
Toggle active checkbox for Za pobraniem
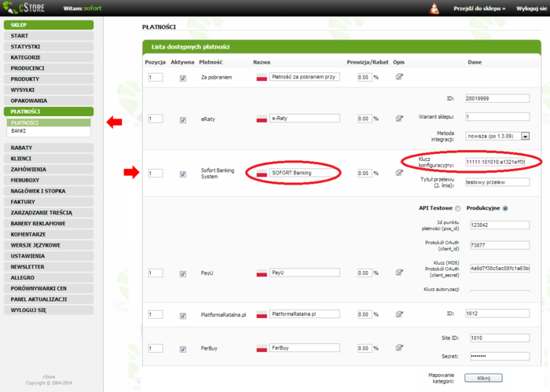(183, 79)
